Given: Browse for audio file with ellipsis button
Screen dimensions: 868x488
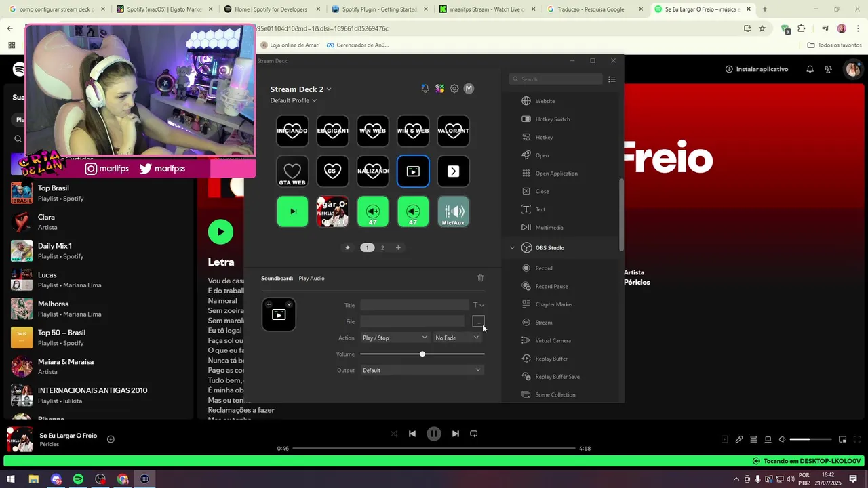Looking at the screenshot, I should 478,321.
